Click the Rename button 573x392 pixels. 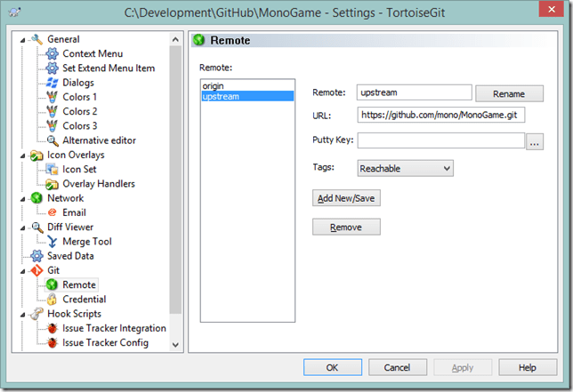[509, 94]
